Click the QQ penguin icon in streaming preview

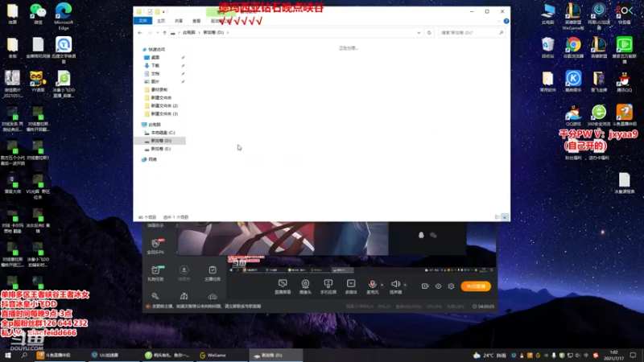(421, 235)
